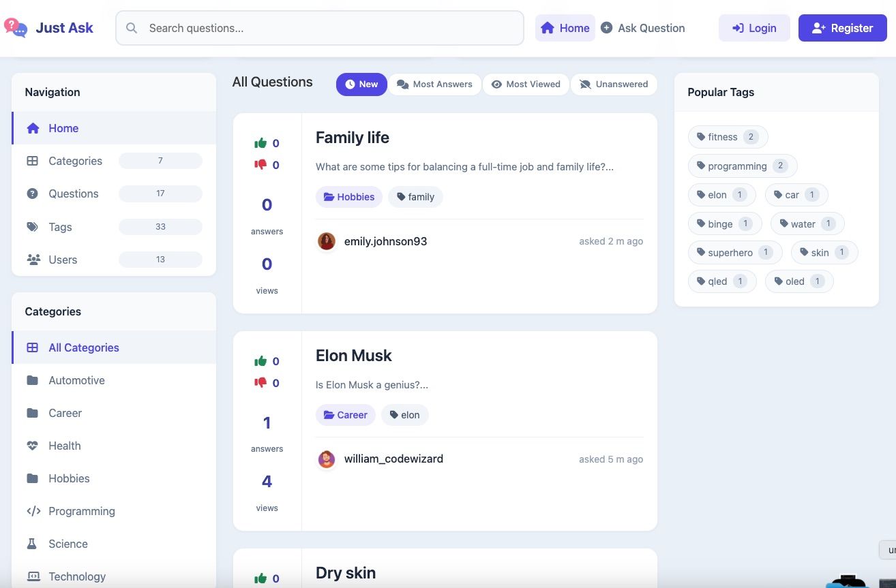Screen dimensions: 896x588
Task: Select the qled popular tag
Action: pyautogui.click(x=722, y=281)
